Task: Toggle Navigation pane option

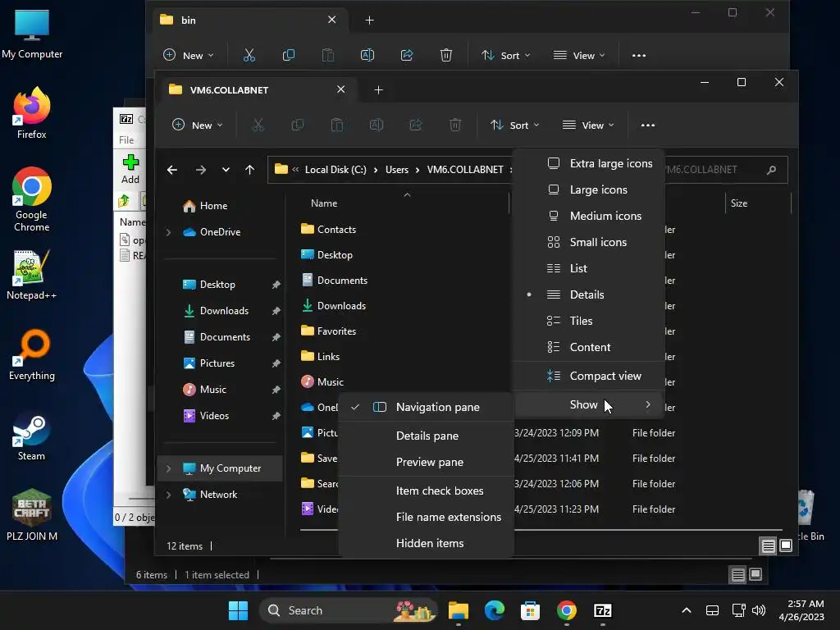Action: coord(426,407)
